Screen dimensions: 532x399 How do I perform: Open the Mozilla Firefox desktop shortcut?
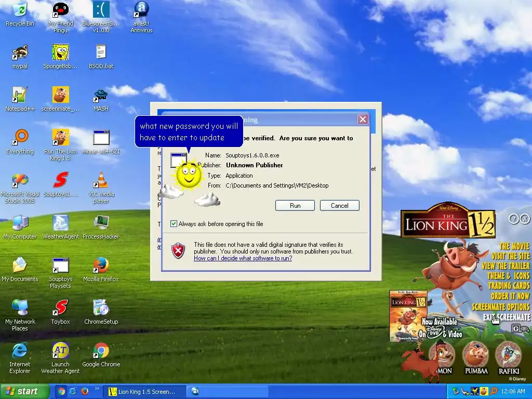pos(101,270)
